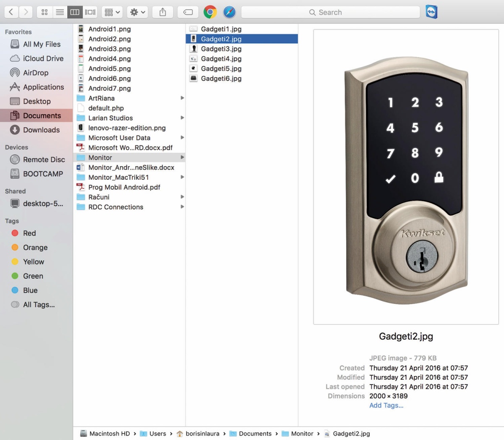The height and width of the screenshot is (440, 504).
Task: Go to Monitor in path bar
Action: point(297,434)
